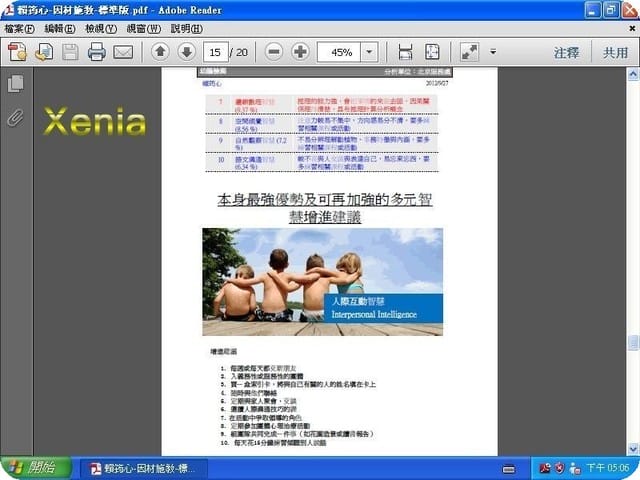Viewport: 640px width, 480px height.
Task: Click the language bar keyboard icon on taskbar
Action: point(509,469)
